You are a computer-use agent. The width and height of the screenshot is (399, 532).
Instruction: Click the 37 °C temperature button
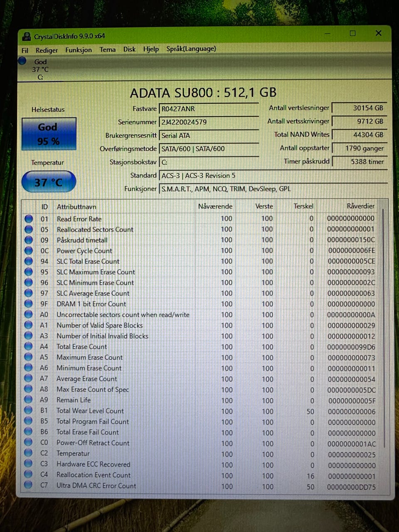coord(49,182)
